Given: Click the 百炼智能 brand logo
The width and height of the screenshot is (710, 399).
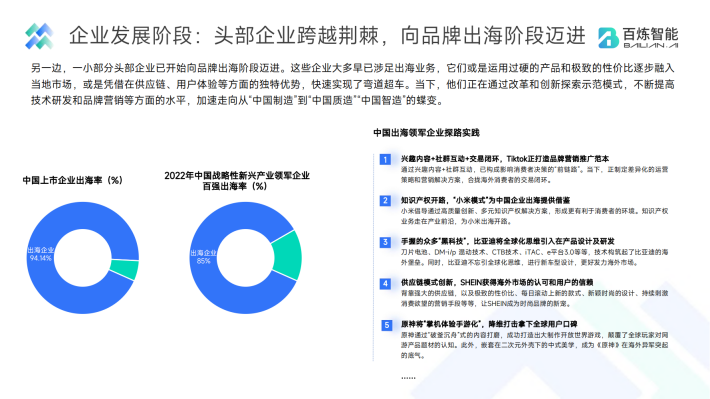Looking at the screenshot, I should click(638, 37).
